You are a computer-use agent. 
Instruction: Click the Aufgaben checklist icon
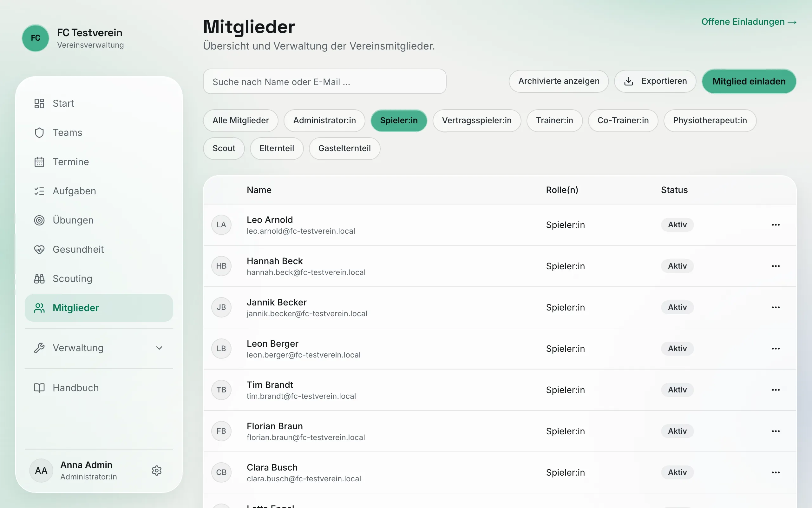(x=39, y=191)
